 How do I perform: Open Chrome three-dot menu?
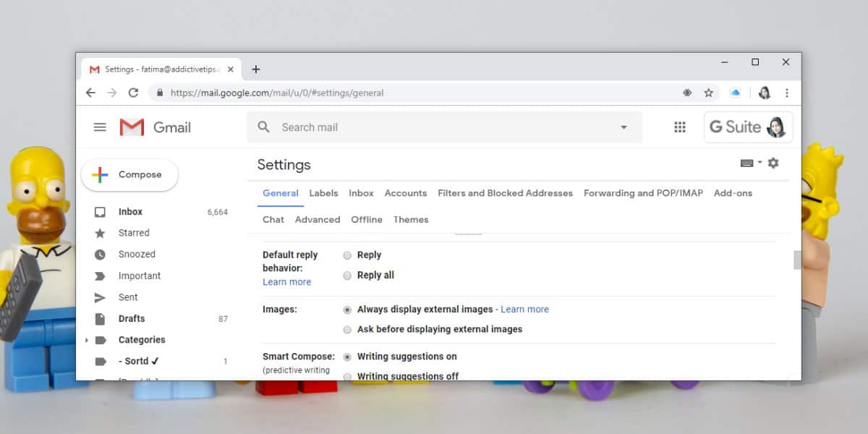[x=786, y=93]
